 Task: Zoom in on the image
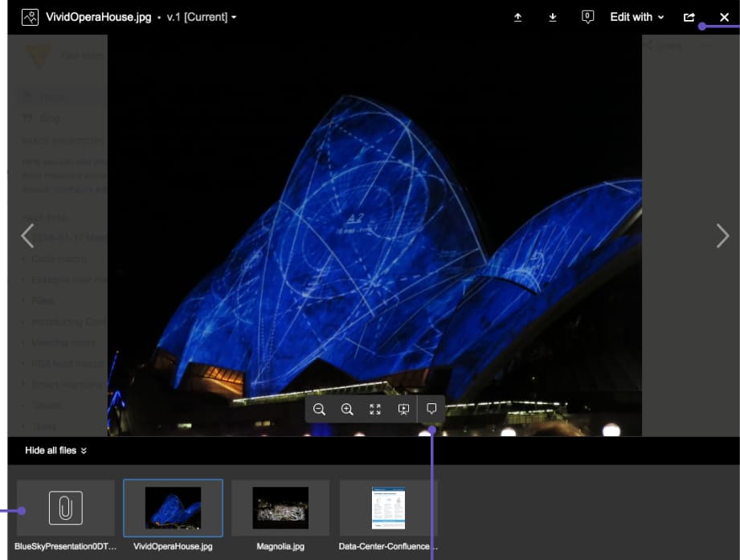(x=347, y=409)
